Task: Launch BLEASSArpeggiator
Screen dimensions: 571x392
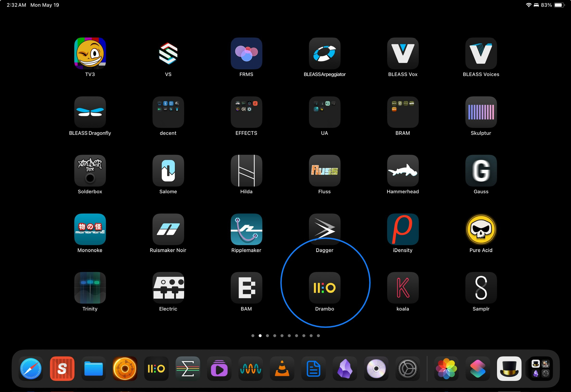Action: coord(325,53)
